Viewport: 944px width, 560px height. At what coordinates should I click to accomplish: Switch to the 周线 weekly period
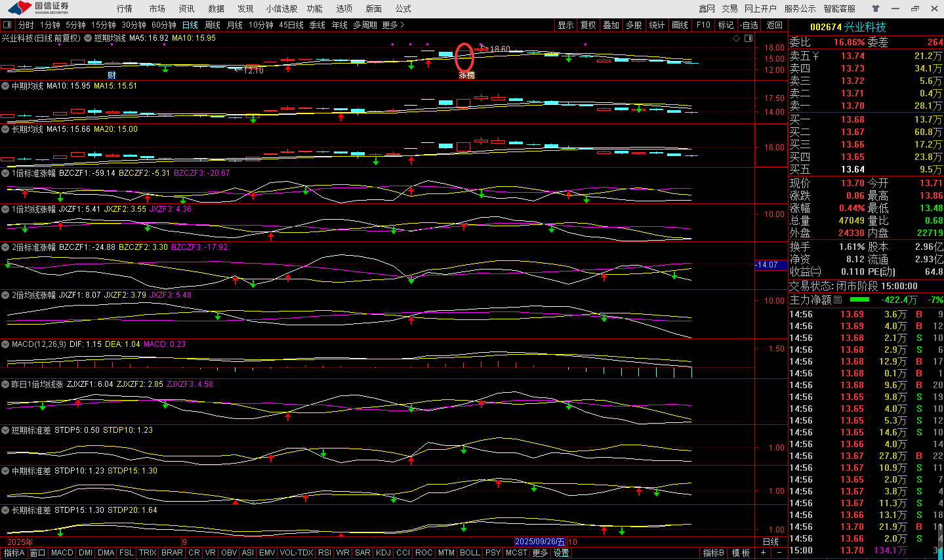click(x=212, y=25)
